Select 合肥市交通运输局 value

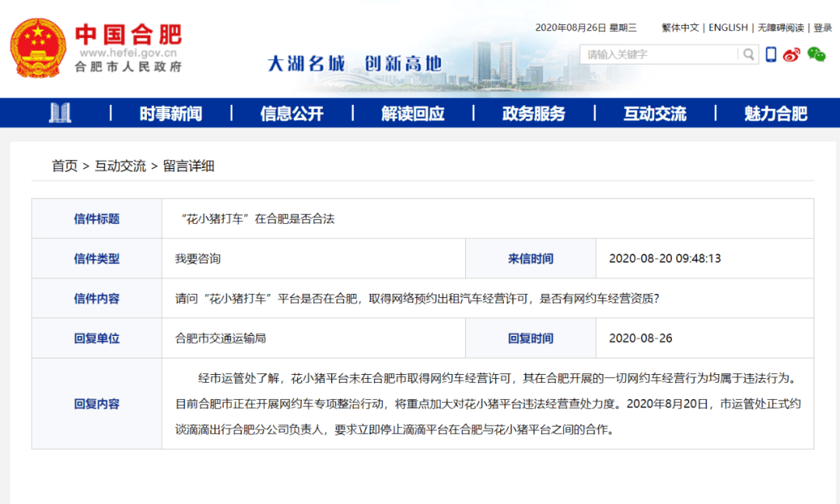220,338
